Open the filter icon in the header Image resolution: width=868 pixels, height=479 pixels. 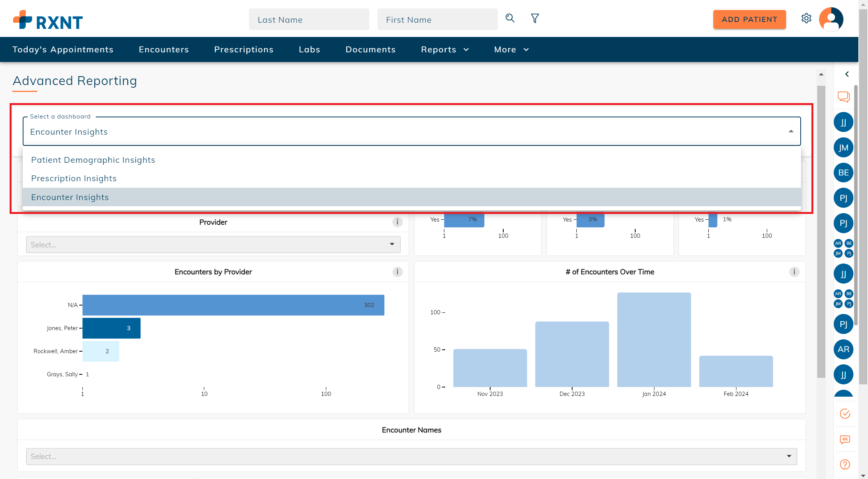point(535,18)
